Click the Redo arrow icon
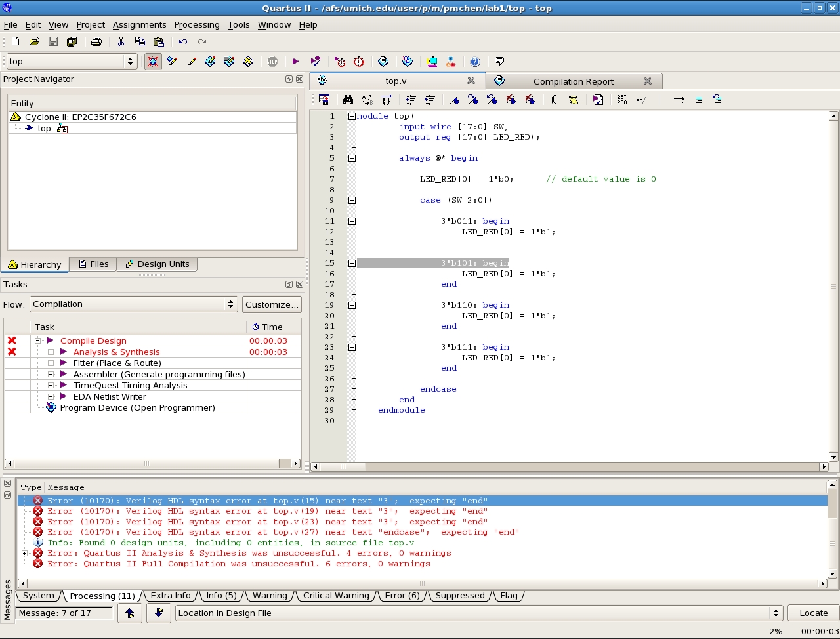The image size is (840, 639). pos(202,41)
